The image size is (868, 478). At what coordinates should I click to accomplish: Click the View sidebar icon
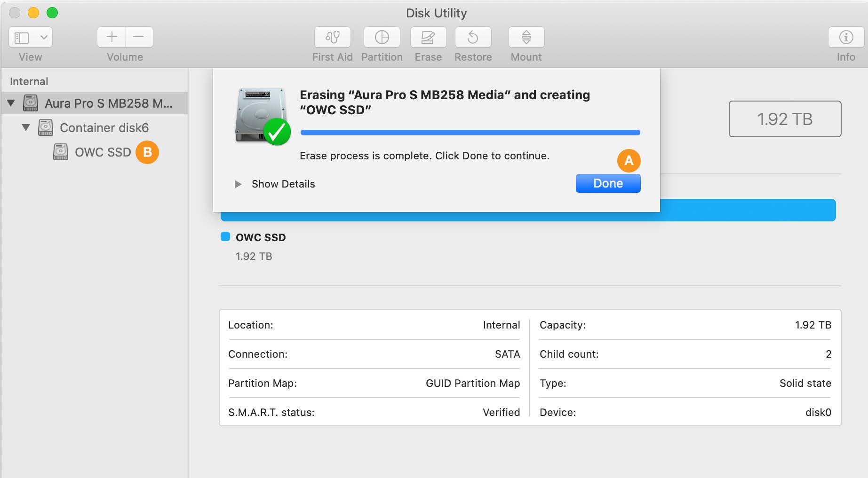21,37
